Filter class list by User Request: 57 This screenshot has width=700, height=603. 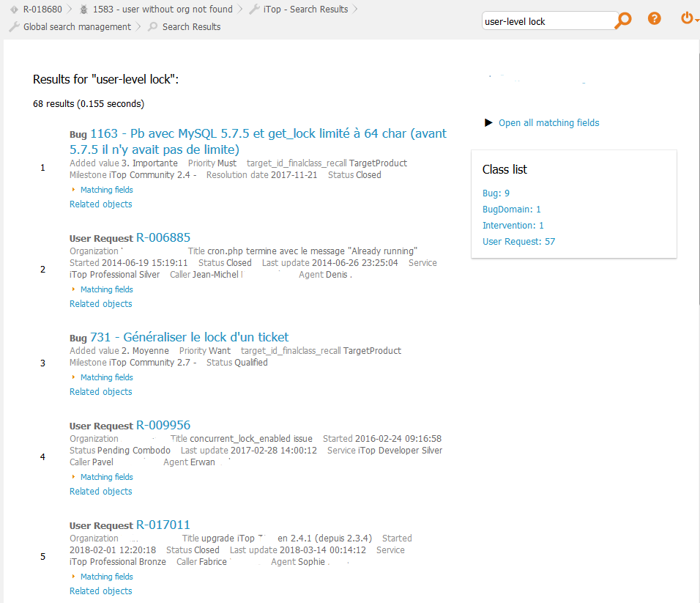518,241
